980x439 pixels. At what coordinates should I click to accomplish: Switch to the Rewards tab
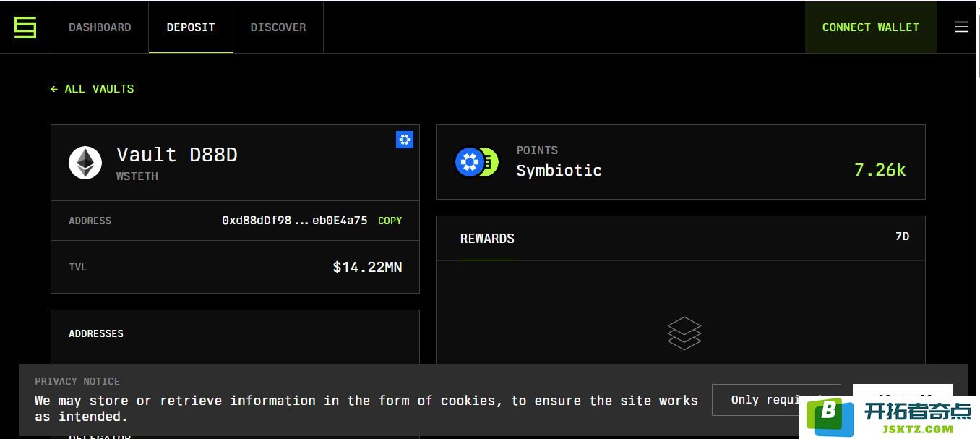pos(487,239)
